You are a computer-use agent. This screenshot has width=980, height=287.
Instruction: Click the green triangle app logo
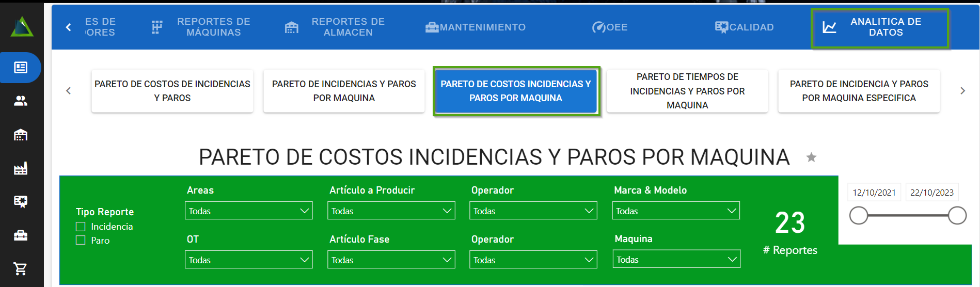pos(22,27)
